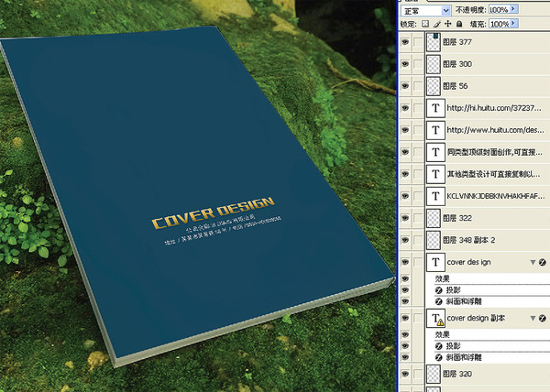Click thumbnail of 图层 322
550x392 pixels.
pyautogui.click(x=434, y=218)
